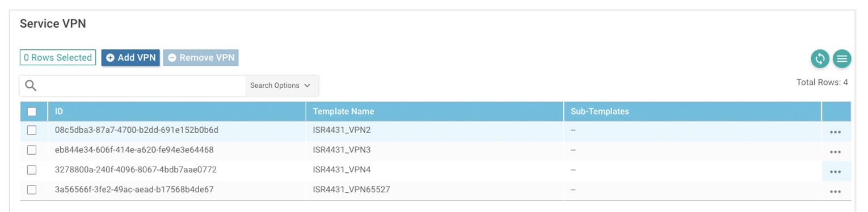Open more actions for ISR4431_VPN4 row
This screenshot has width=868, height=212.
(x=835, y=172)
